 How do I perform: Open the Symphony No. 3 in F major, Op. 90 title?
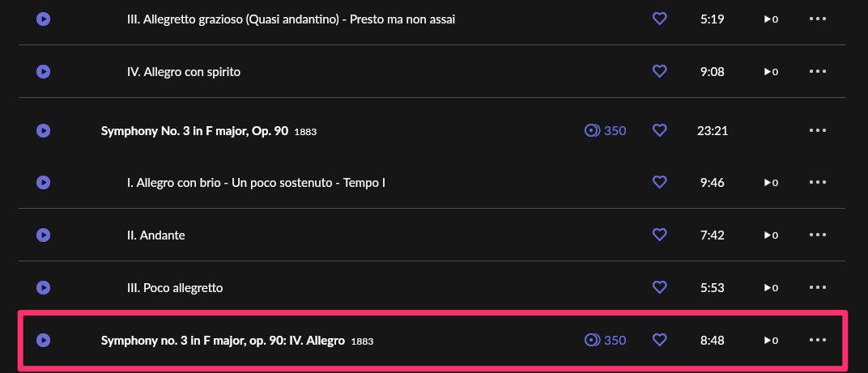pos(195,131)
